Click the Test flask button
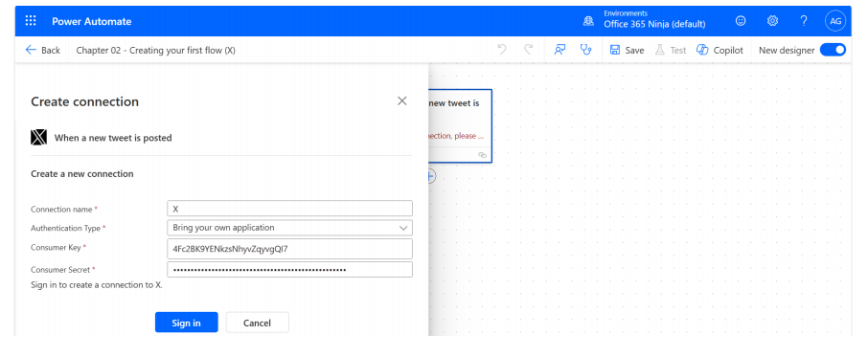 671,51
